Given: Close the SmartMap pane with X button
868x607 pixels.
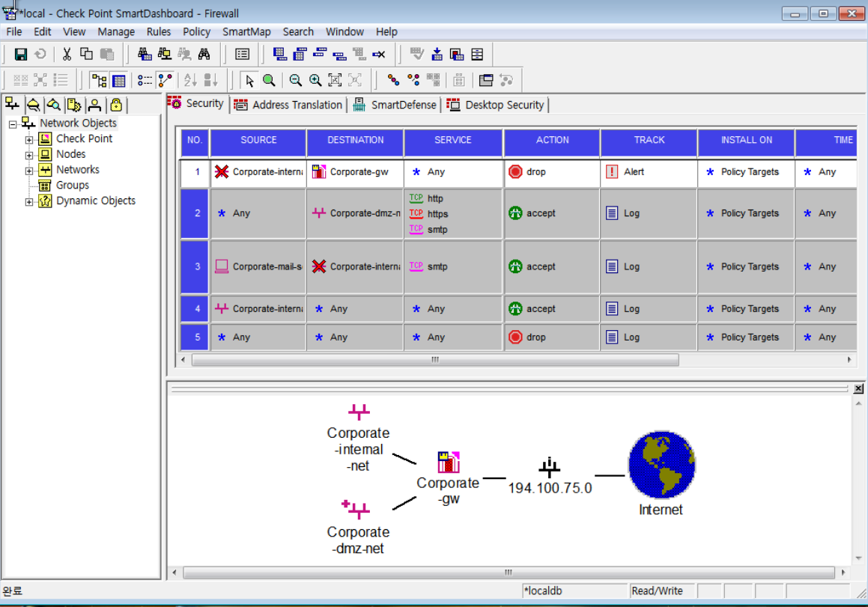Looking at the screenshot, I should point(858,388).
